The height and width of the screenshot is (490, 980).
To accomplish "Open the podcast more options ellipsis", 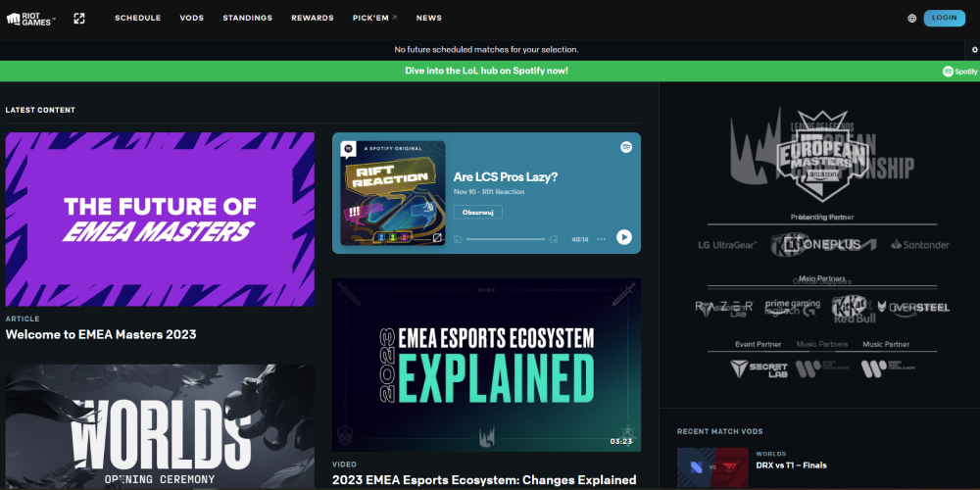I will click(602, 239).
